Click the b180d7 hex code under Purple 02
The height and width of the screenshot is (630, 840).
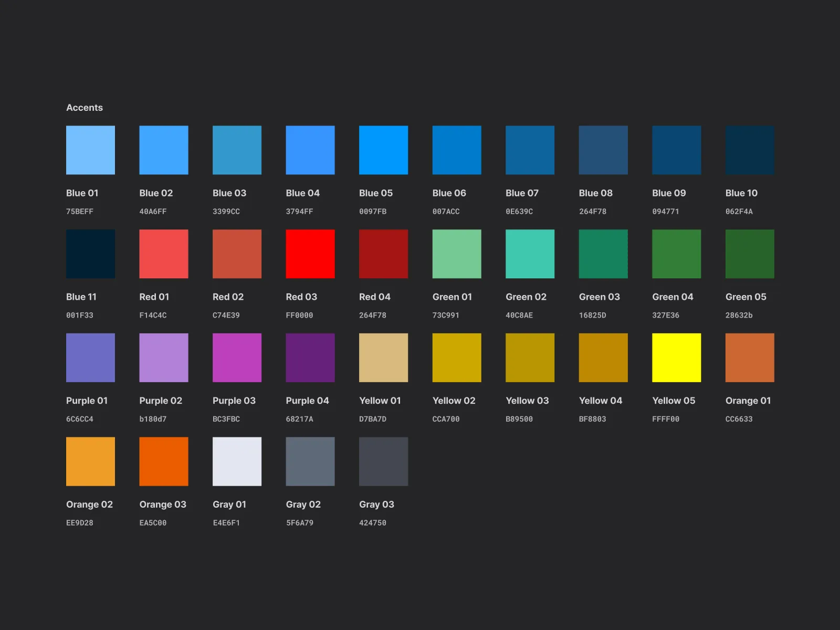click(x=152, y=418)
